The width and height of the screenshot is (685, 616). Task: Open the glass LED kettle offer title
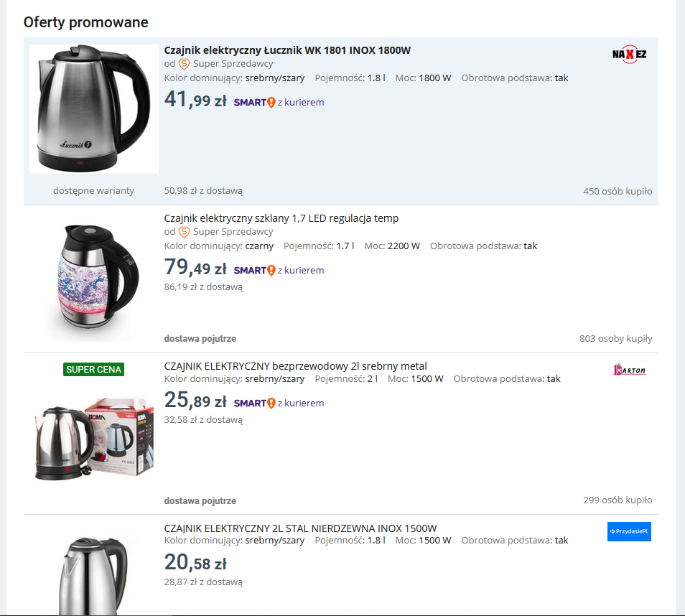pos(281,218)
